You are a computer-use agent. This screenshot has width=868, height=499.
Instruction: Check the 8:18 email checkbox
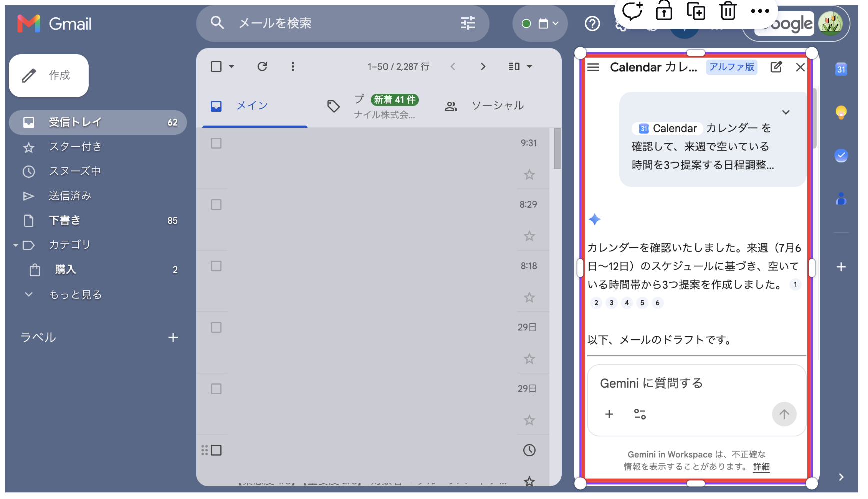216,267
